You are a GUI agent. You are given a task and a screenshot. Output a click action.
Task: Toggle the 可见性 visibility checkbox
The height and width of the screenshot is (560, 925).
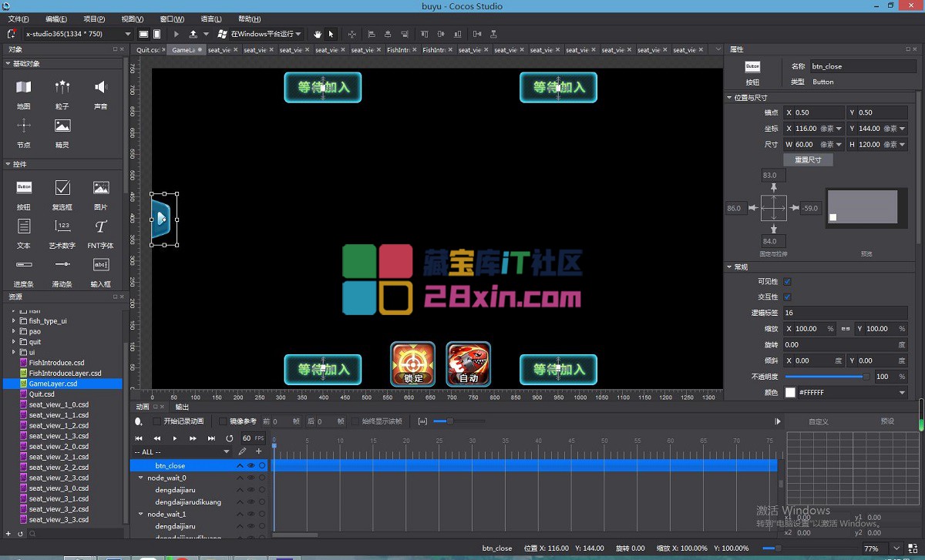(x=787, y=281)
